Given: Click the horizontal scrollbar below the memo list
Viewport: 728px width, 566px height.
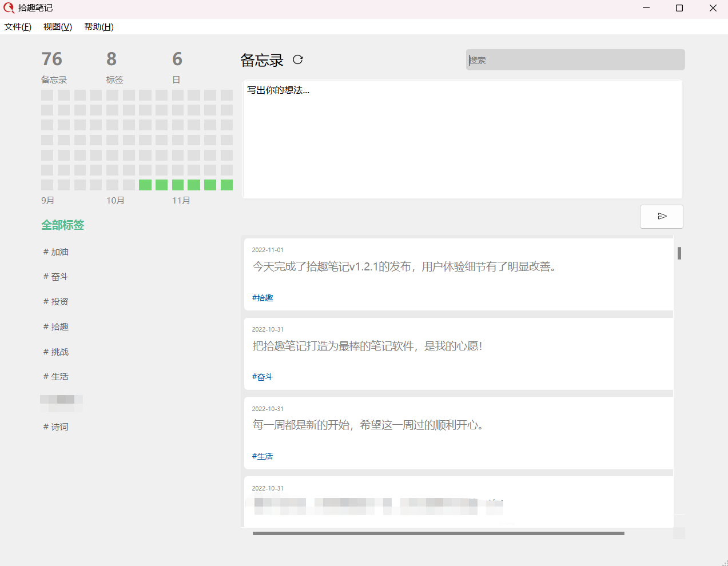Looking at the screenshot, I should pyautogui.click(x=439, y=533).
